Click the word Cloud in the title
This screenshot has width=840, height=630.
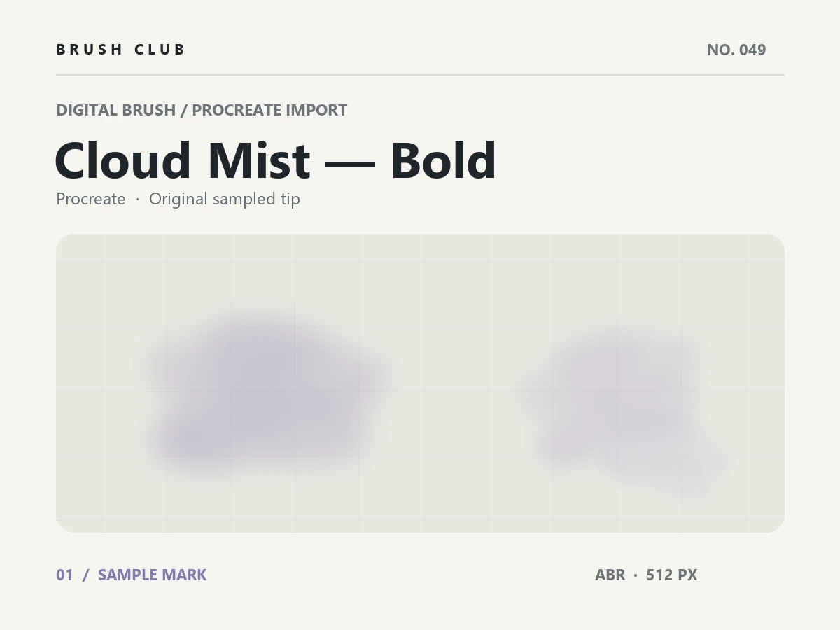tap(122, 160)
